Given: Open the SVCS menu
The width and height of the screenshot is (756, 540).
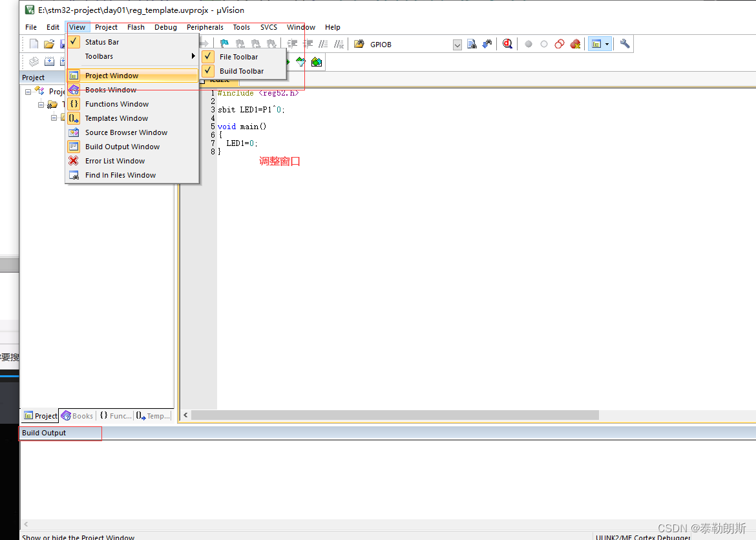Looking at the screenshot, I should click(x=269, y=28).
